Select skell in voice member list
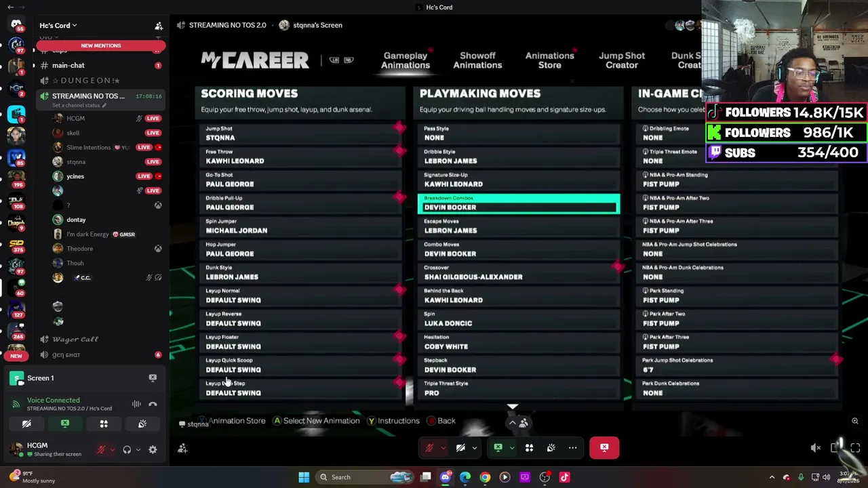 73,133
